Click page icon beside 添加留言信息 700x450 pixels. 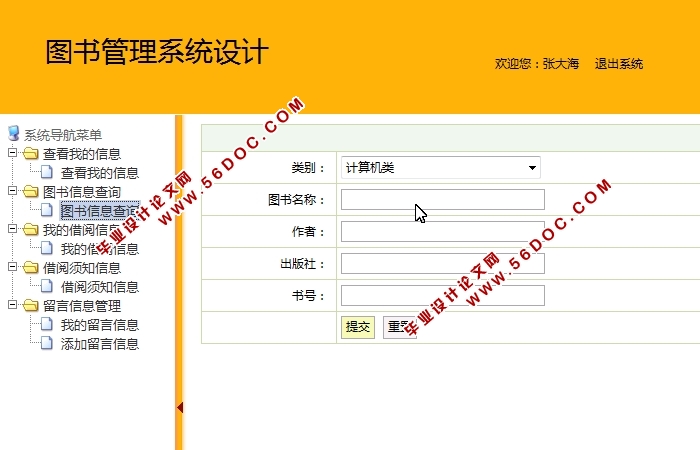(x=47, y=344)
